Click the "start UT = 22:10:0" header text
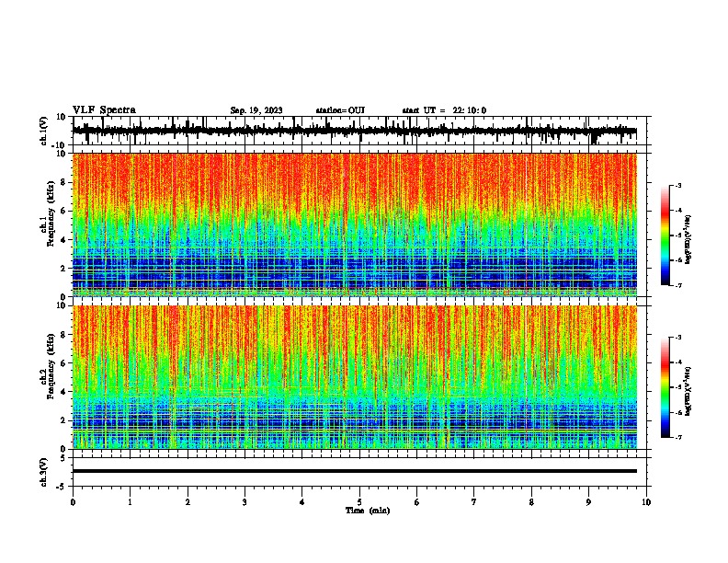The width and height of the screenshot is (728, 563). point(444,110)
